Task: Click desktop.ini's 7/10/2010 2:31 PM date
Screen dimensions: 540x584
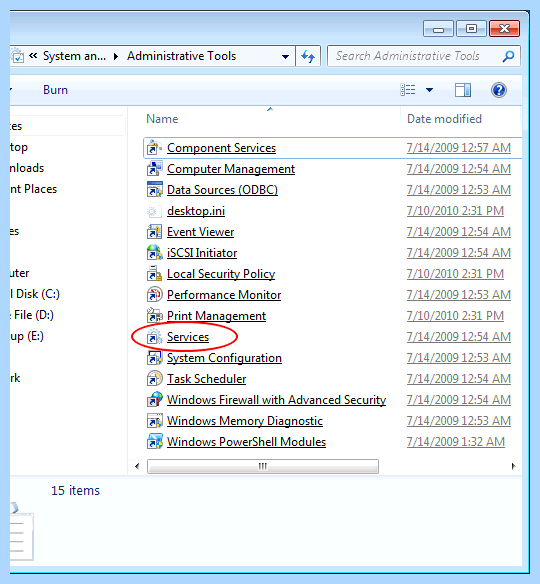Action: (455, 211)
